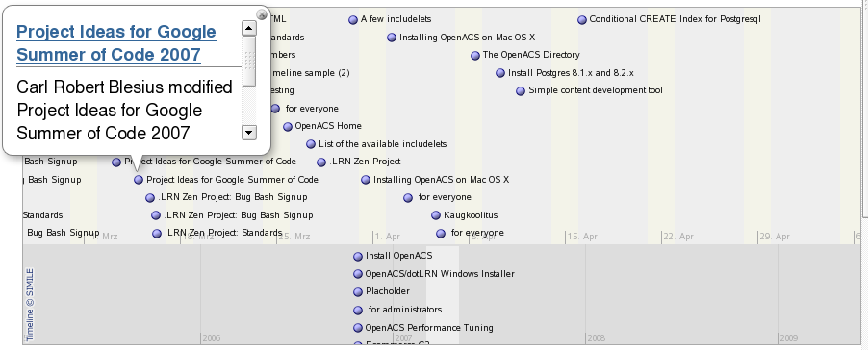Select the 'A few includelets' event label
The width and height of the screenshot is (868, 350).
396,19
